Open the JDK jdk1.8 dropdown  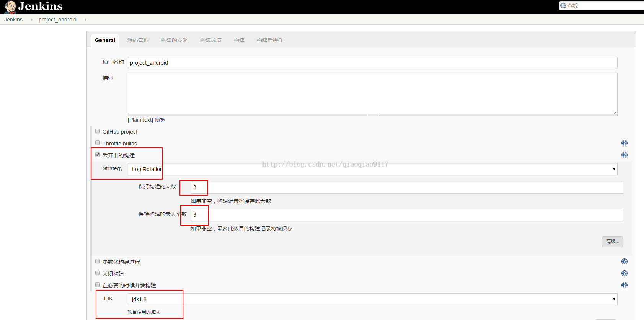[x=372, y=299]
